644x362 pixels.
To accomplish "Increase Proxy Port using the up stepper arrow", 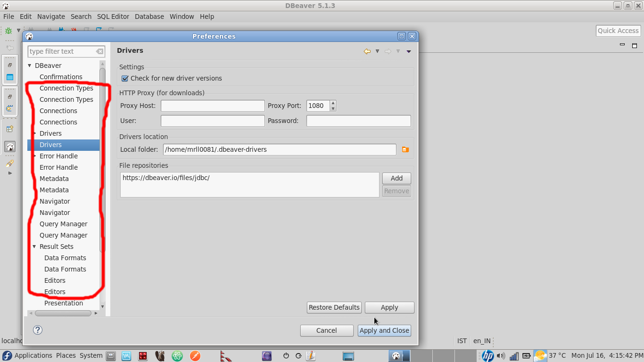I will (333, 103).
